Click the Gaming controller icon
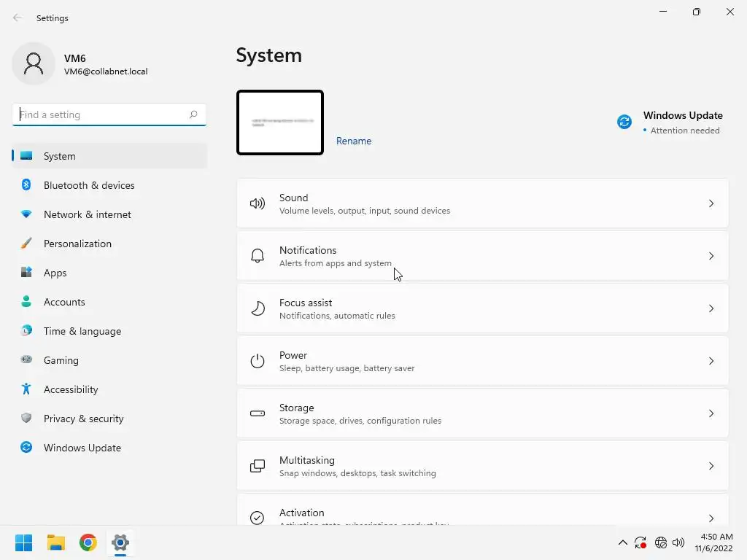Screen dimensions: 747x560 click(x=26, y=359)
